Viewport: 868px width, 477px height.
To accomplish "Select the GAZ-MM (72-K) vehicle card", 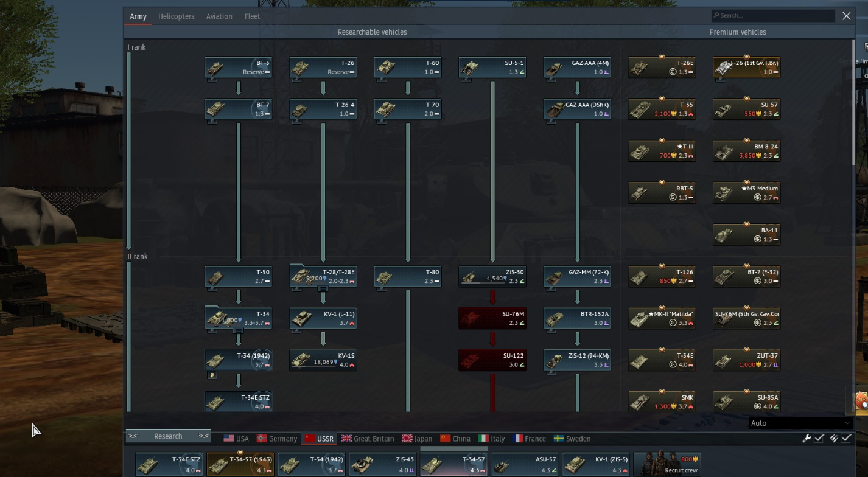I will click(x=576, y=277).
